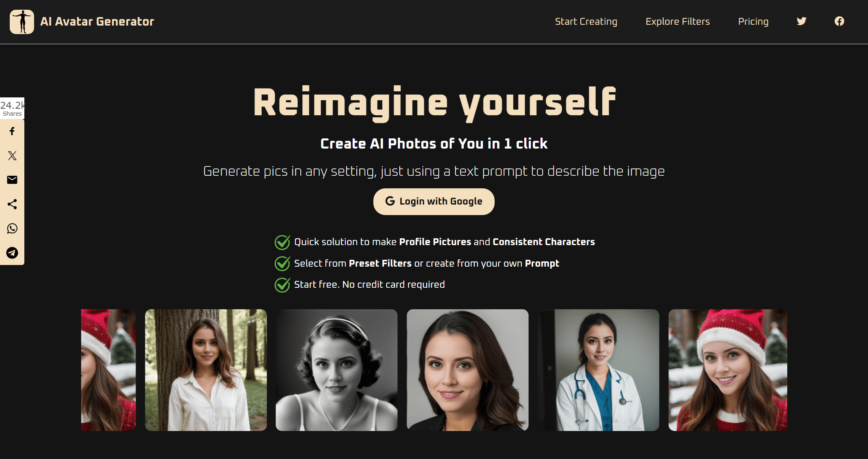The height and width of the screenshot is (459, 868).
Task: Click the AI Avatar Generator logo icon
Action: 22,22
